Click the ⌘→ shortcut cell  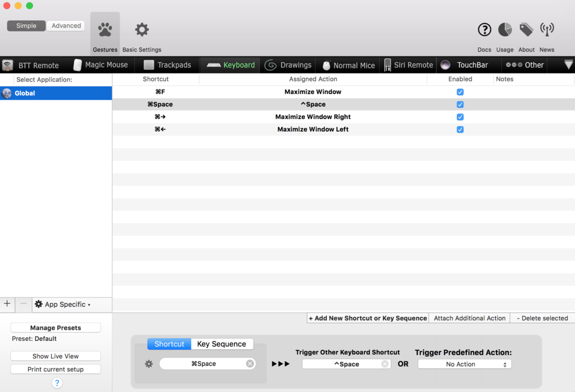[160, 117]
